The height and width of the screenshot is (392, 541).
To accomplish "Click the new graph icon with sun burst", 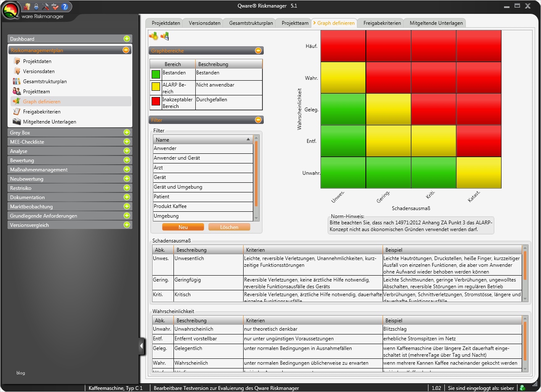I will coord(153,36).
